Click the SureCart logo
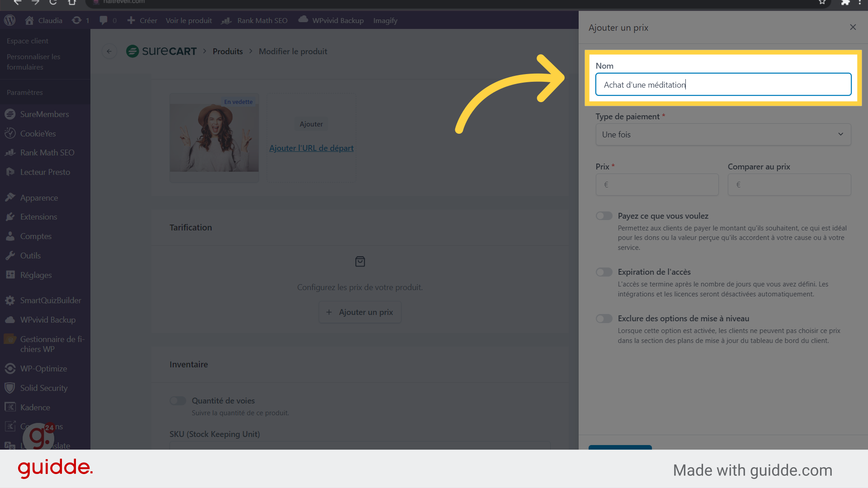Image resolution: width=868 pixels, height=488 pixels. point(161,51)
